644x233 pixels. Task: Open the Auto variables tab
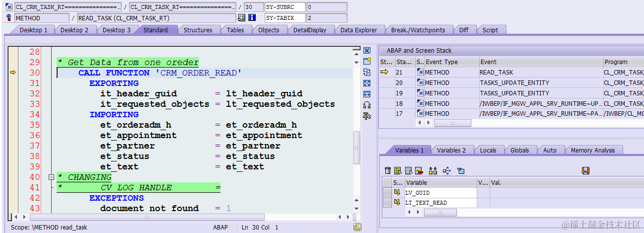point(550,150)
